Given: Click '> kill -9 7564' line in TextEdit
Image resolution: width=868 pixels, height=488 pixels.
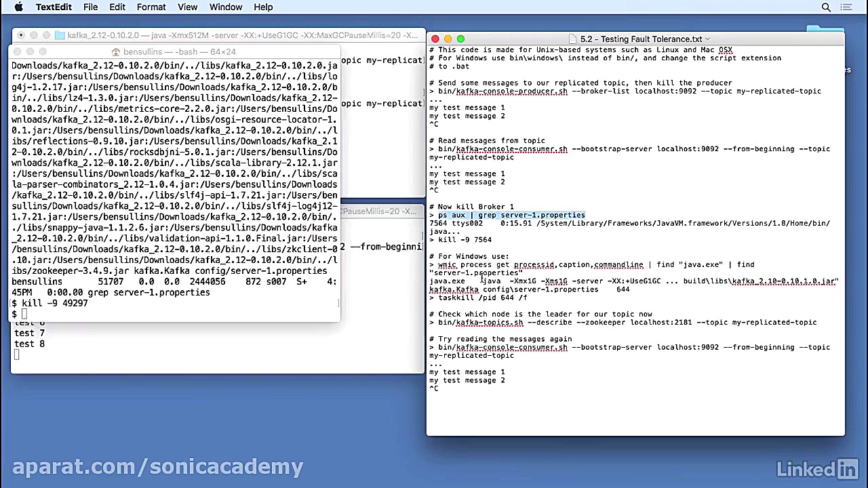Looking at the screenshot, I should (x=460, y=239).
